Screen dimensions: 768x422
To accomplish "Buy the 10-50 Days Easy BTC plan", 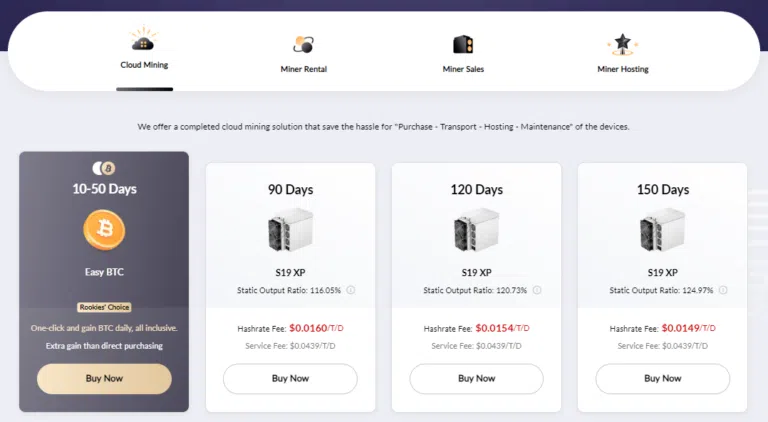I will [104, 378].
